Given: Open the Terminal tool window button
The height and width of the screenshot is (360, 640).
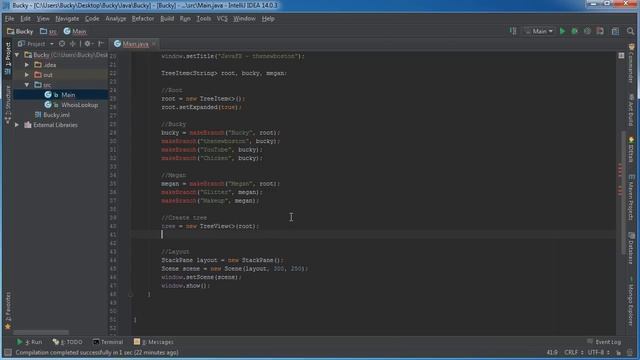Looking at the screenshot, I should coord(108,342).
